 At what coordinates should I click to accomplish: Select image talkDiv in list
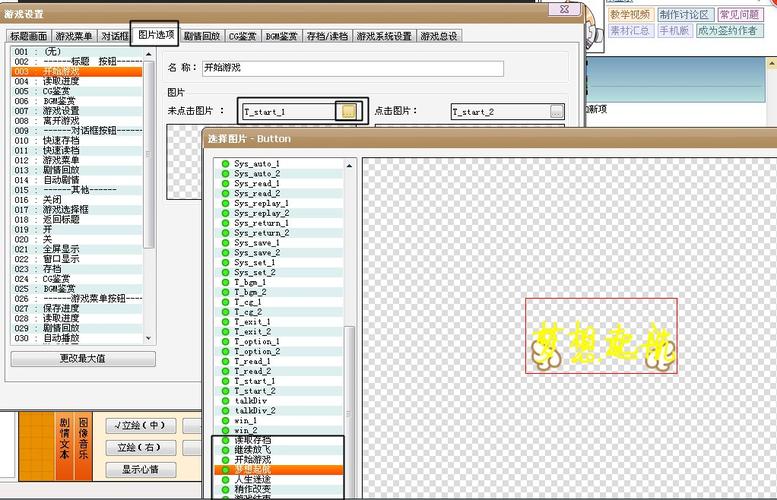[x=278, y=401]
